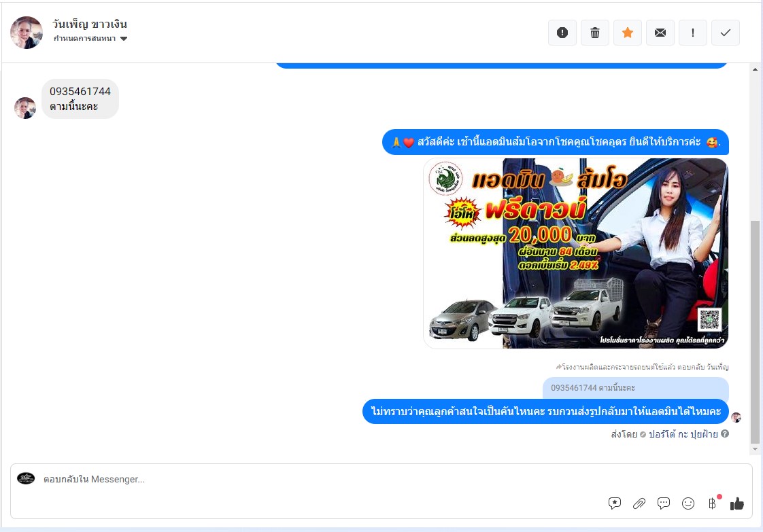
Task: Click the page avatar in the reply box
Action: point(26,478)
